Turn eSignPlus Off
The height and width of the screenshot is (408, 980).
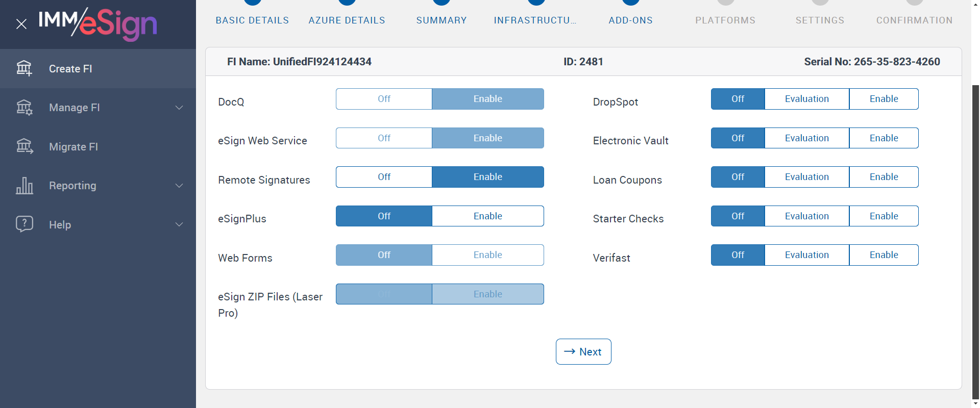[x=384, y=216]
